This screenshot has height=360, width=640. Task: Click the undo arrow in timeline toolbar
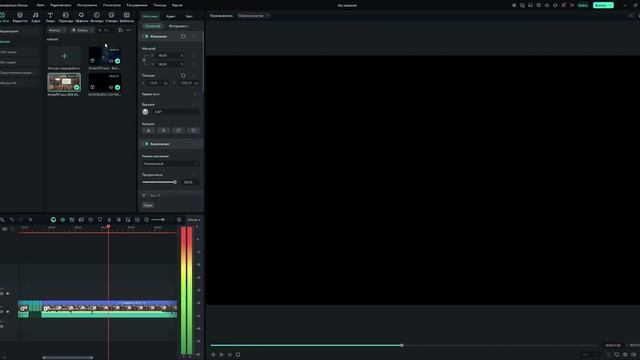[12, 220]
